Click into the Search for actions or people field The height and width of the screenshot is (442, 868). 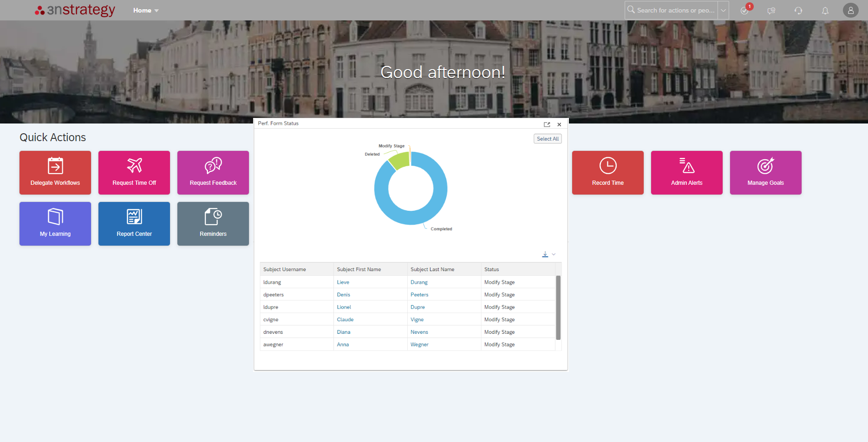[x=673, y=10]
